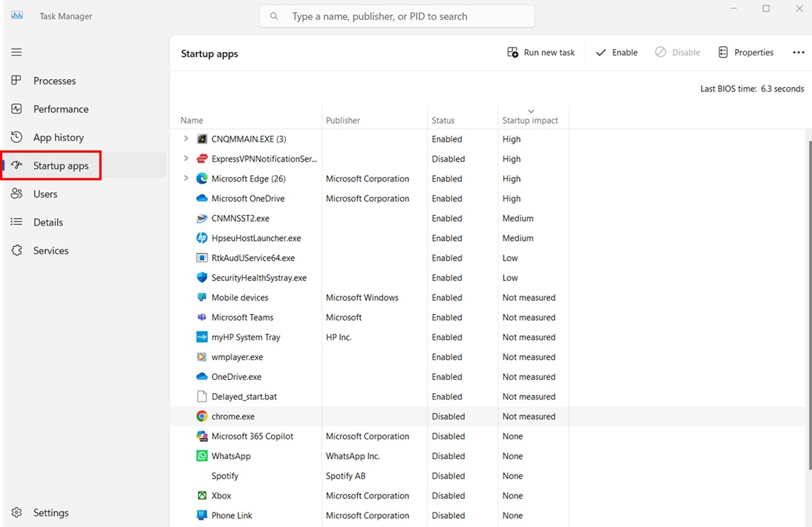
Task: Select the Delayed_start.bat row name
Action: point(244,397)
